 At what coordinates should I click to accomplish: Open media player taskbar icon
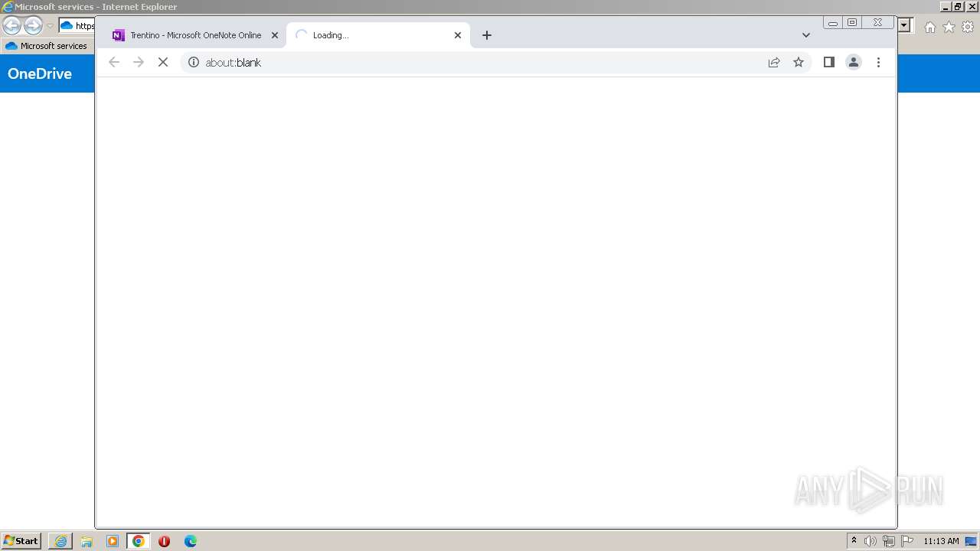pos(113,541)
